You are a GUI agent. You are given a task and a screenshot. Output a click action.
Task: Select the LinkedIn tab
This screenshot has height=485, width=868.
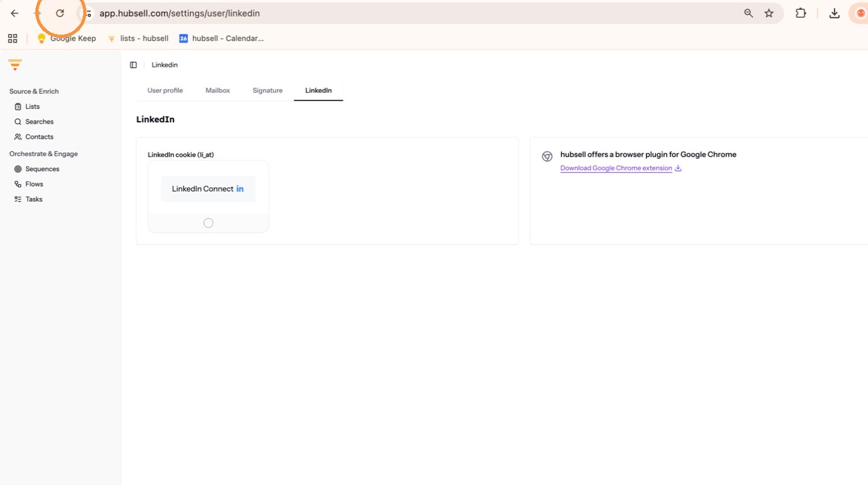click(x=319, y=90)
